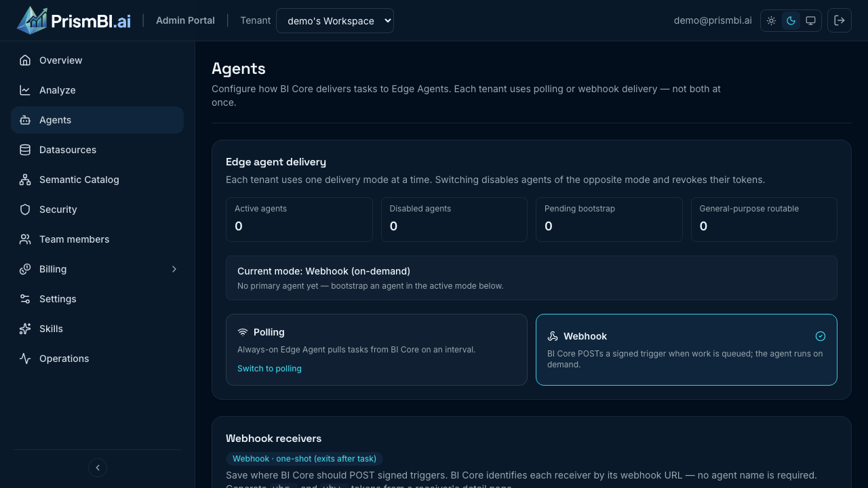This screenshot has width=868, height=488.
Task: Select the Webhook delivery card
Action: coord(686,350)
